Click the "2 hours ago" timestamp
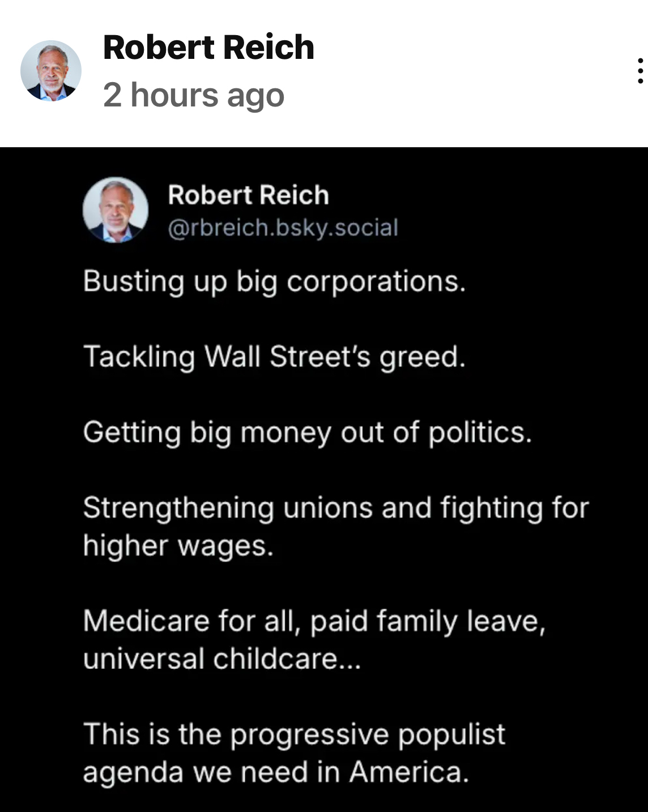The height and width of the screenshot is (812, 648). tap(194, 95)
